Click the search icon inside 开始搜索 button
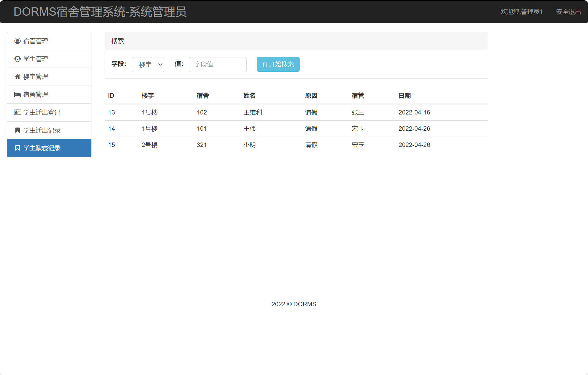The height and width of the screenshot is (375, 588). (x=264, y=64)
